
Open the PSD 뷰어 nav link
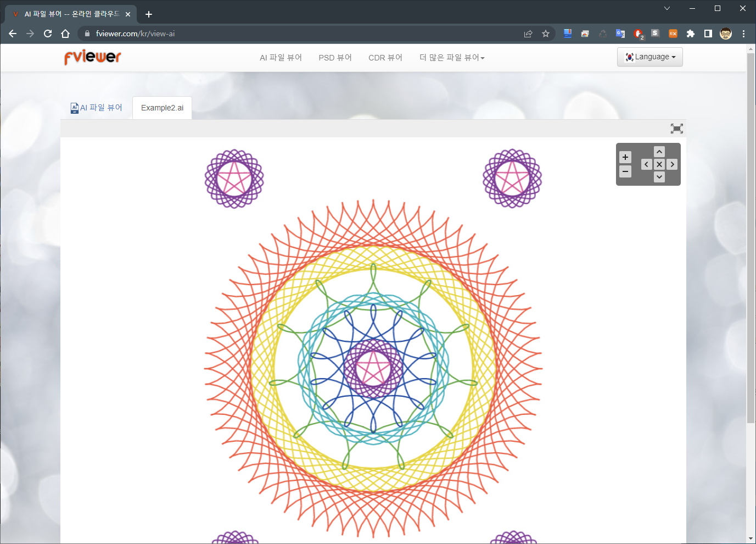tap(335, 58)
